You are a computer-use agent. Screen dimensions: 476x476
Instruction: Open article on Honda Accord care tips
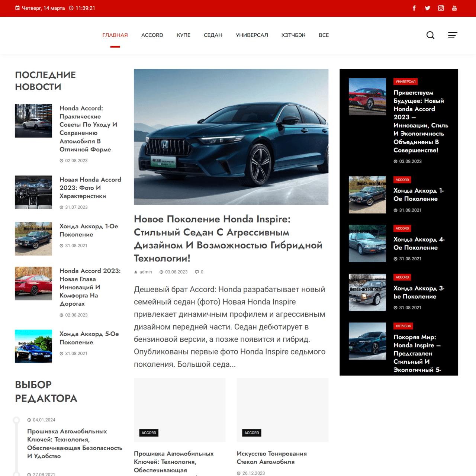89,129
